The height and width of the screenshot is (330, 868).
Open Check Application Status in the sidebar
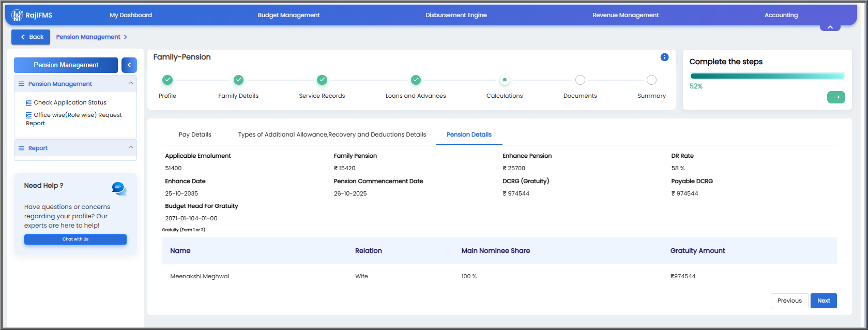pyautogui.click(x=70, y=102)
